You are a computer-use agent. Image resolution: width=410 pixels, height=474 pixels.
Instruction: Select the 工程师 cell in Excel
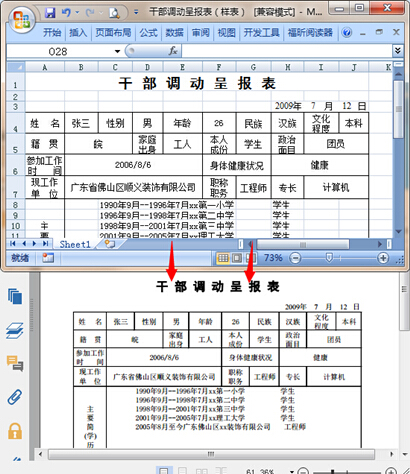(253, 188)
